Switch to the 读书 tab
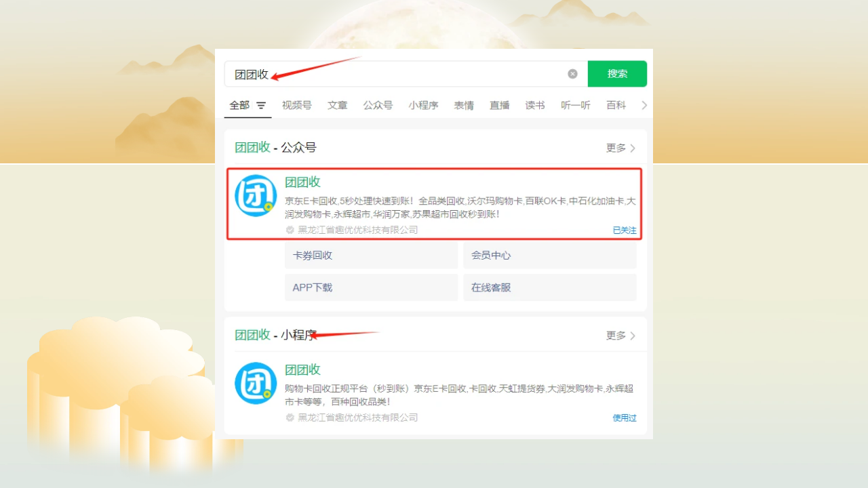Screen dimensions: 868x488 [535, 105]
